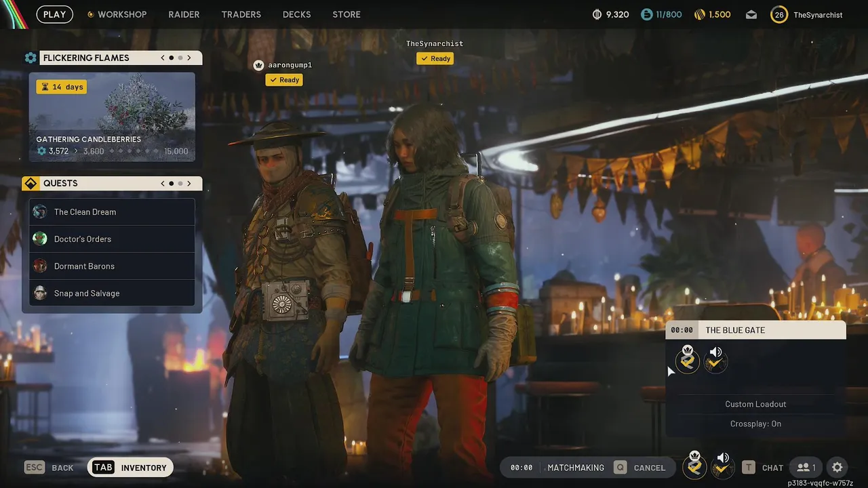Viewport: 868px width, 488px height.
Task: Open the Decks tab
Action: [296, 14]
